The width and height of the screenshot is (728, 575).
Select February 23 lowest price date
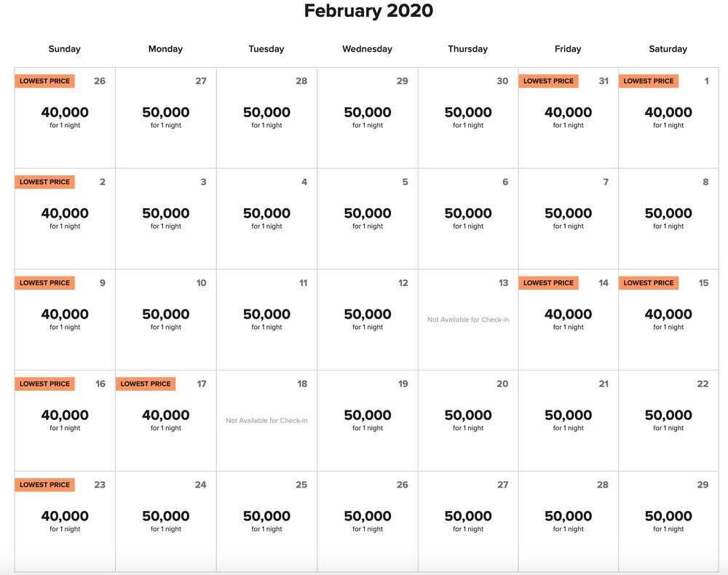click(x=65, y=520)
